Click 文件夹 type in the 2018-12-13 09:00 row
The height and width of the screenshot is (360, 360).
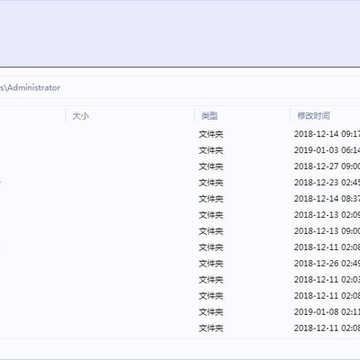(x=211, y=231)
